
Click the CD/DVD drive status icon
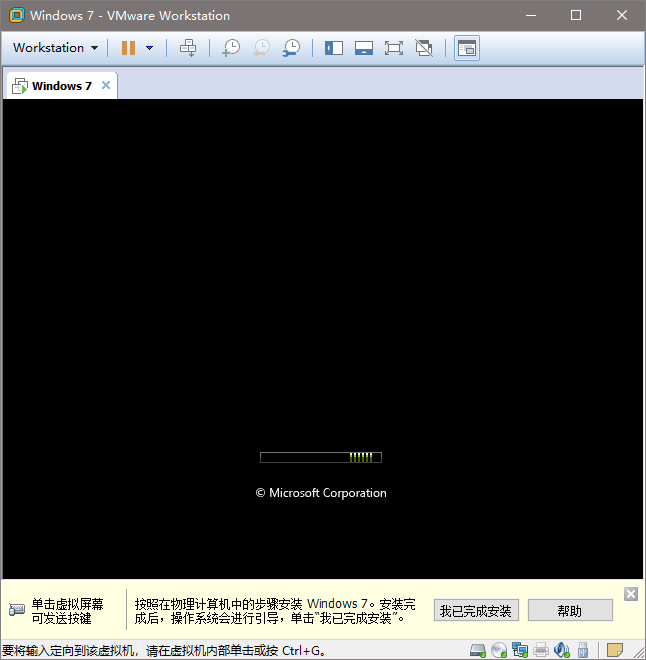tap(499, 650)
